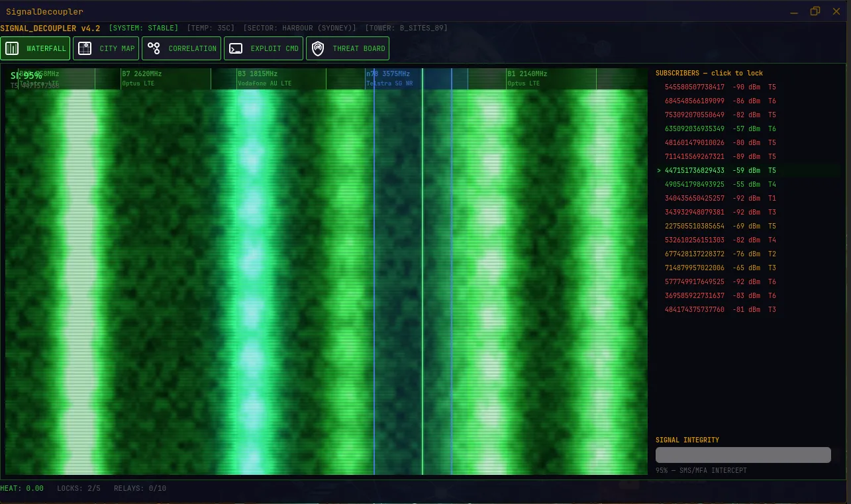Lock subscriber 343932948079381
The width and height of the screenshot is (851, 504).
[748, 212]
